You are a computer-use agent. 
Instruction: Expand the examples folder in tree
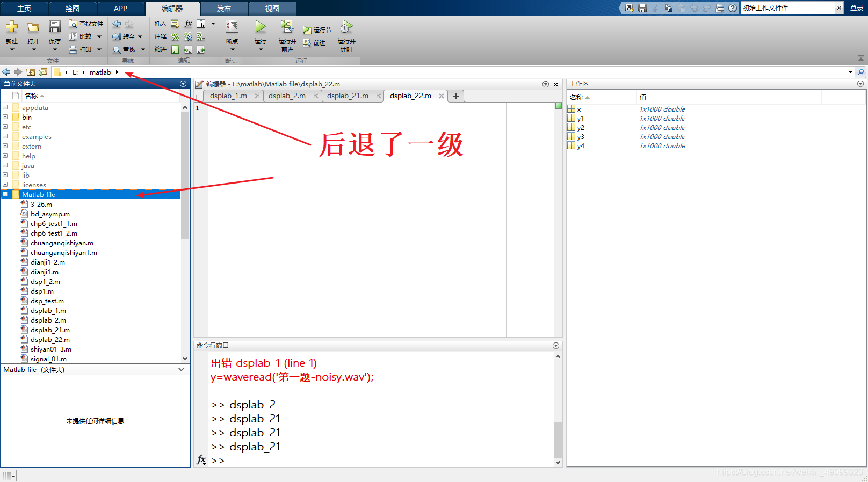coord(5,136)
